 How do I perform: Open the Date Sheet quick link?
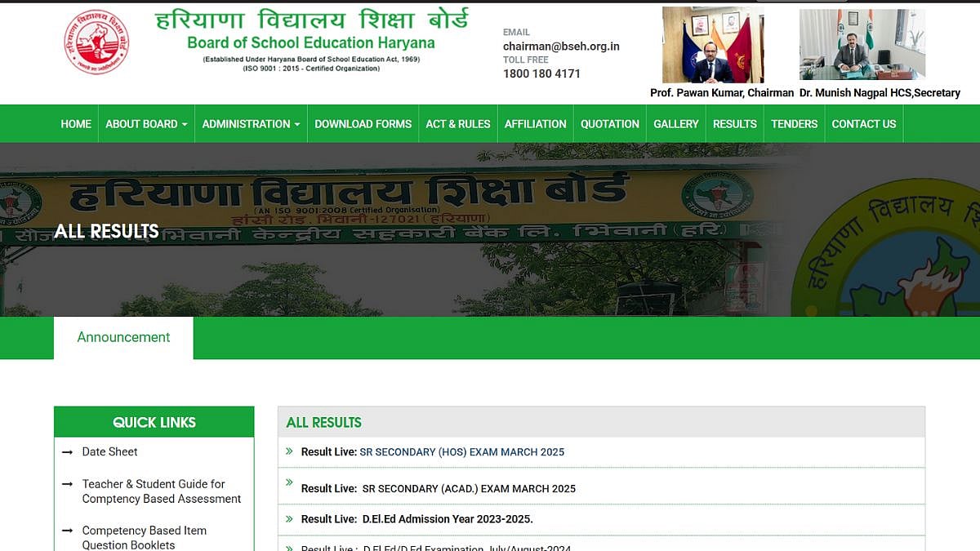coord(109,451)
